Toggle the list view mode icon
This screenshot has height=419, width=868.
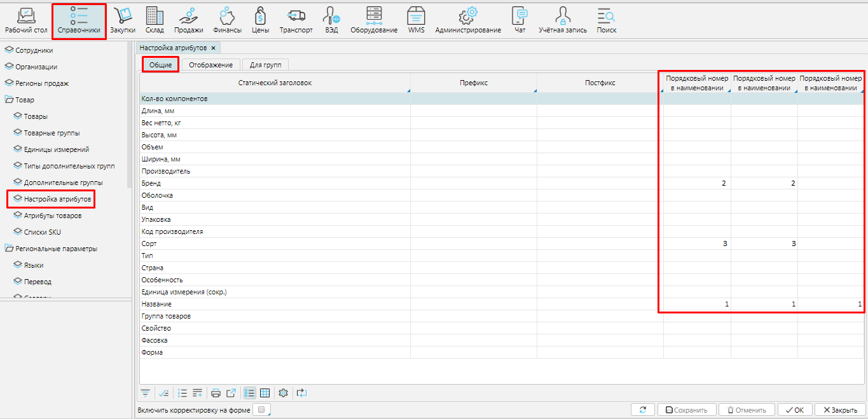(x=250, y=393)
